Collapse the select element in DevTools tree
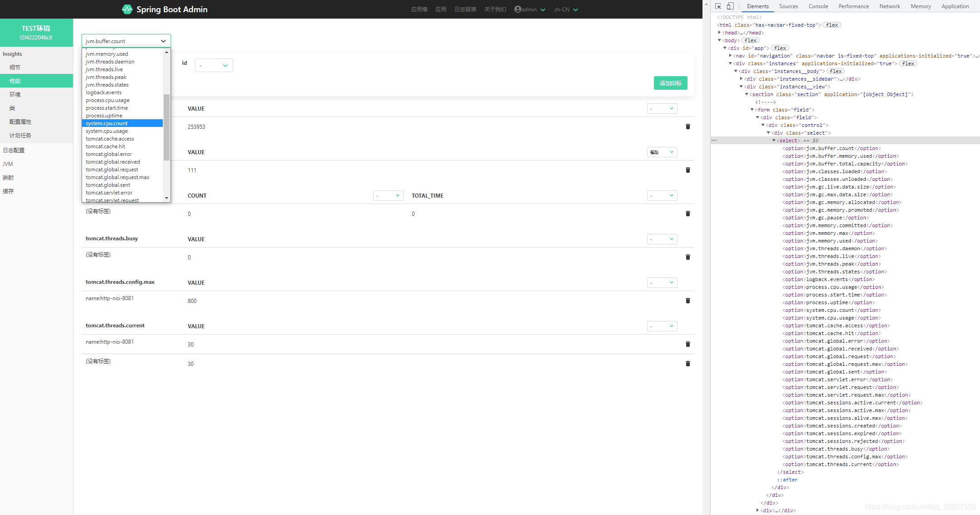 click(774, 141)
